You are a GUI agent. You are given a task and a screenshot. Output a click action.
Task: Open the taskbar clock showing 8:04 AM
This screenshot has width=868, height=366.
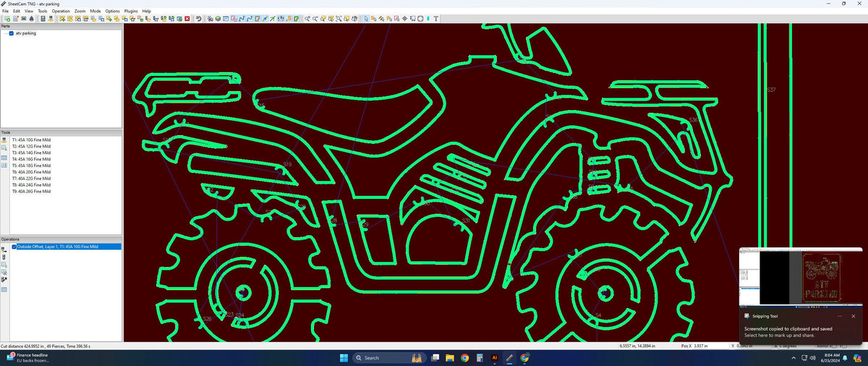830,358
